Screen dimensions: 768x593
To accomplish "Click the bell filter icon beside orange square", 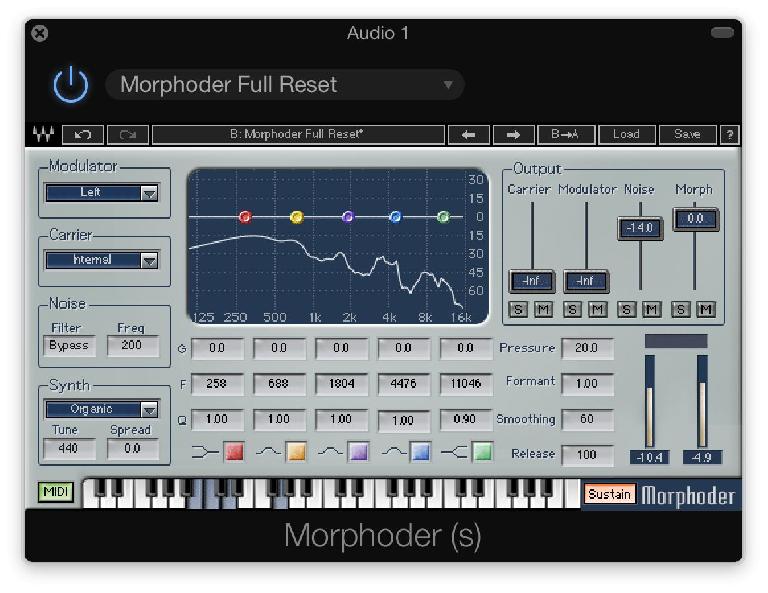I will point(268,451).
